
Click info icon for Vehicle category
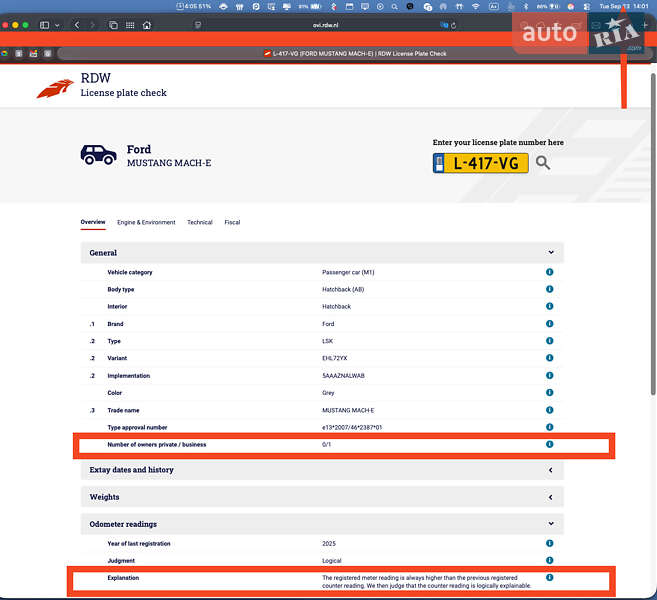click(x=549, y=272)
